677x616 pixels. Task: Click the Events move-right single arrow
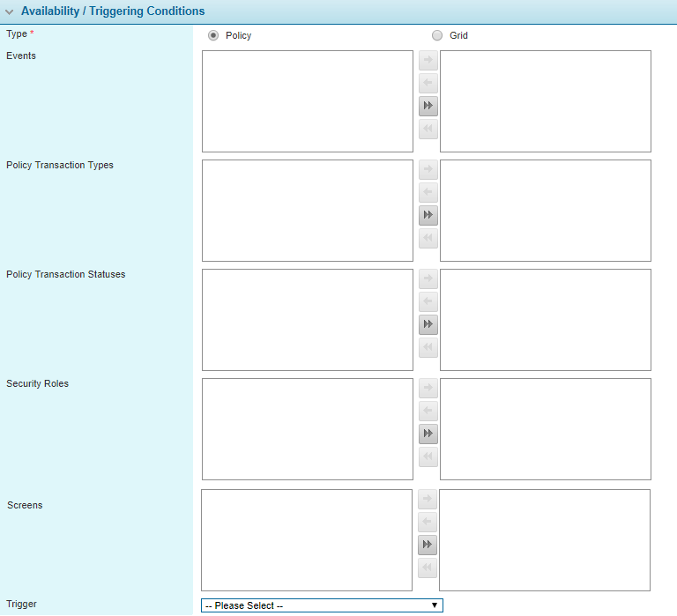coord(428,61)
